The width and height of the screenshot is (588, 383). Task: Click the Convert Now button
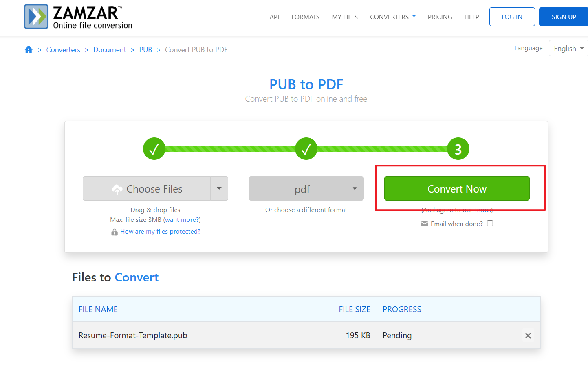tap(457, 188)
